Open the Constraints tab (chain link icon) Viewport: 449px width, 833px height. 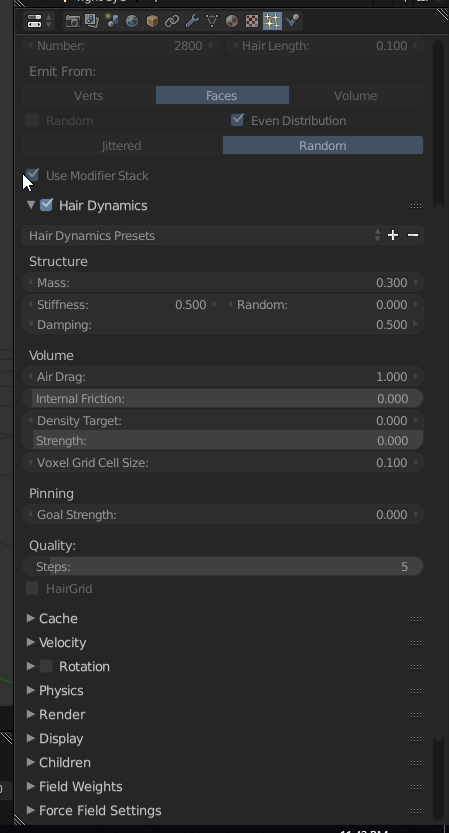tap(172, 21)
